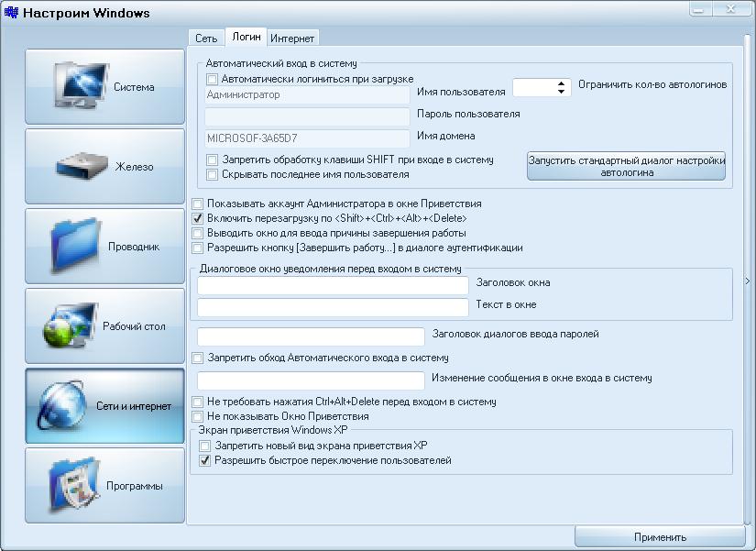Click the Имя домена field MICROSOF-3A65D7

307,138
